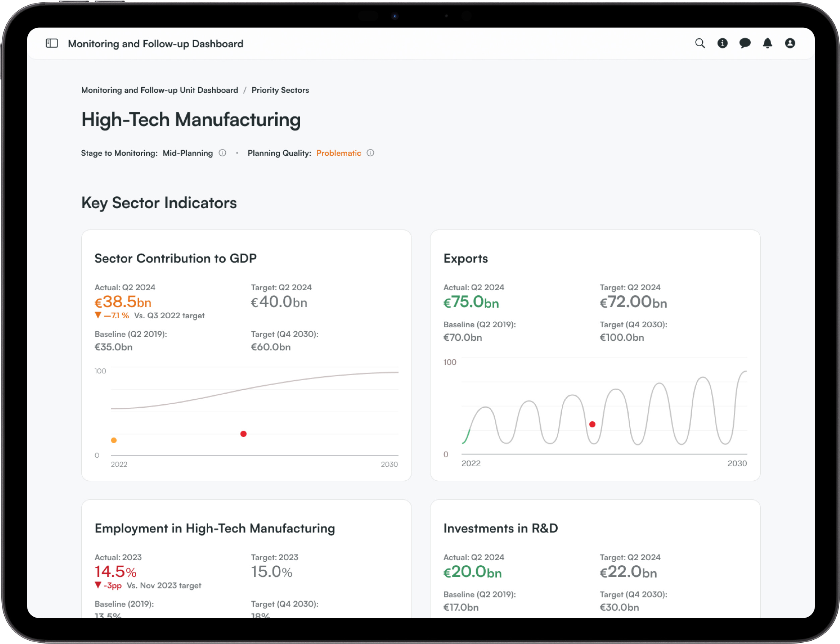Open the search icon in top bar
Image resolution: width=840 pixels, height=644 pixels.
tap(700, 43)
